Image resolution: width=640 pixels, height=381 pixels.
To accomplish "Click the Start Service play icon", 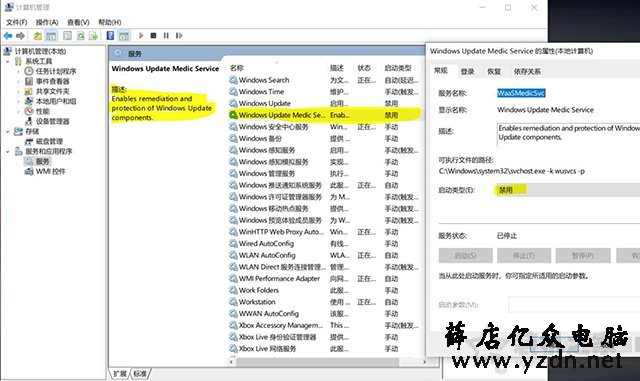I will click(141, 36).
